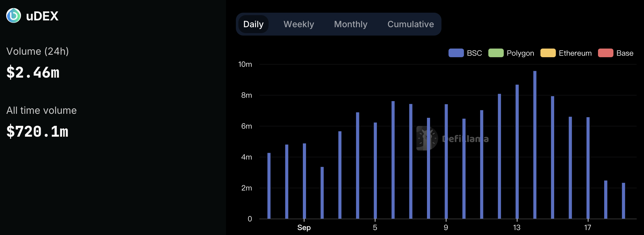Switch to the Weekly tab
644x235 pixels.
pyautogui.click(x=299, y=24)
